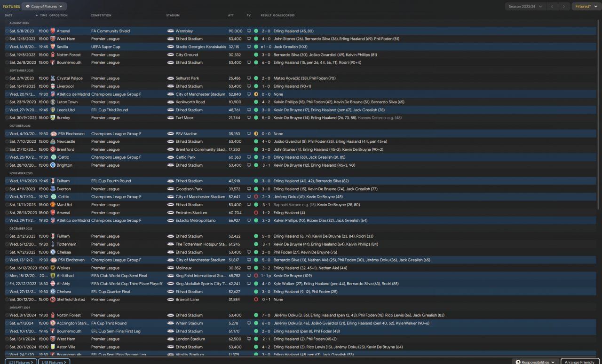Click the UEFA Super Cup competition name

tap(106, 47)
